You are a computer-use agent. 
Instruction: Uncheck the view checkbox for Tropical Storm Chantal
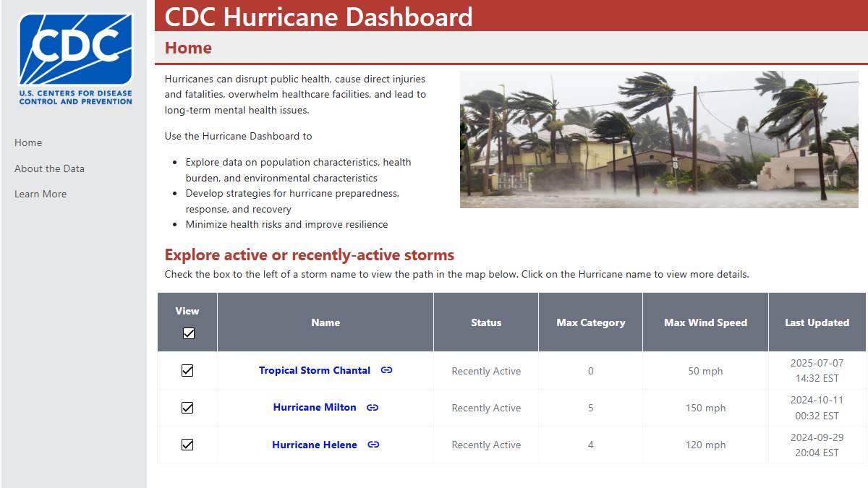pyautogui.click(x=187, y=370)
